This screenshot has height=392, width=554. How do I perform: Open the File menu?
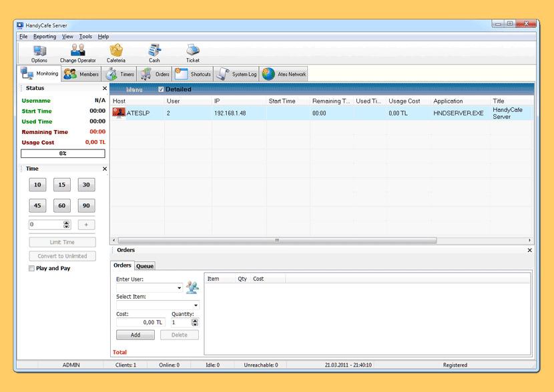[23, 37]
